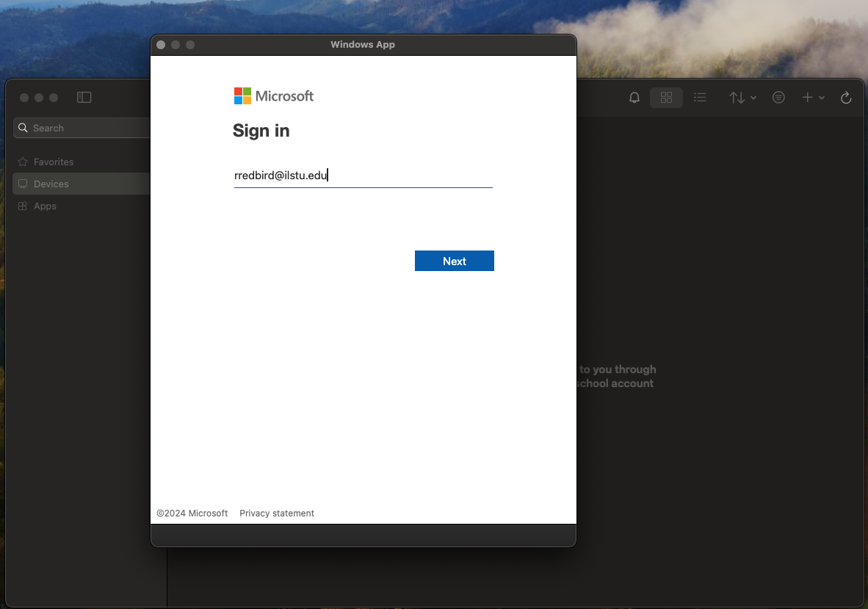This screenshot has height=609, width=868.
Task: Toggle the sidebar in main window
Action: (84, 98)
